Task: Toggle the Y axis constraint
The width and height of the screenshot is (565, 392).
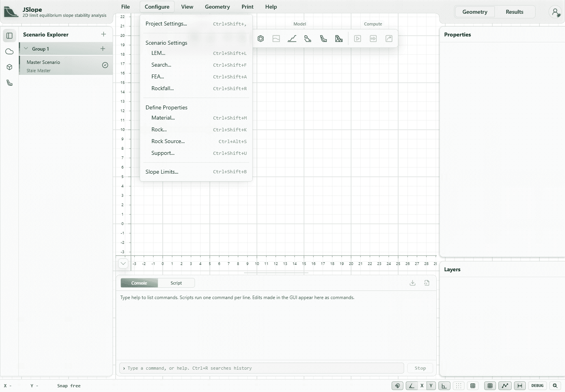Action: click(431, 386)
